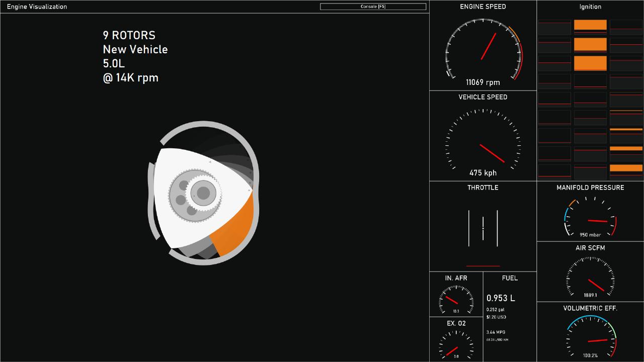Viewport: 644px width, 362px height.
Task: Click the 475 kph readout
Action: pyautogui.click(x=483, y=173)
